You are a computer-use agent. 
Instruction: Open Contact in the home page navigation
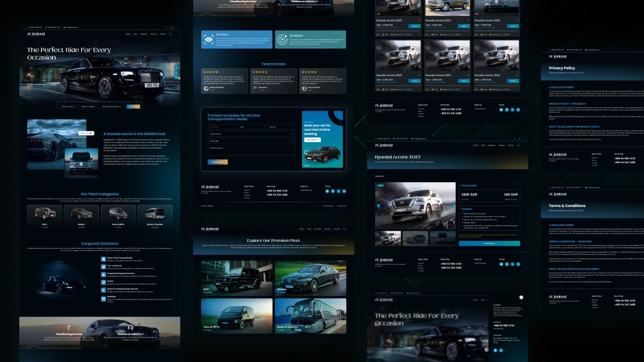[163, 34]
